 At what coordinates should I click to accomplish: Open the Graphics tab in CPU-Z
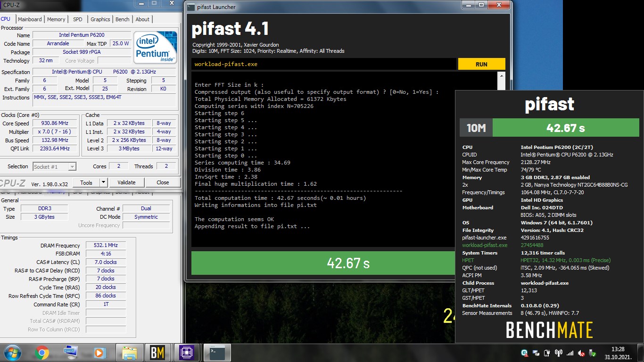click(100, 19)
